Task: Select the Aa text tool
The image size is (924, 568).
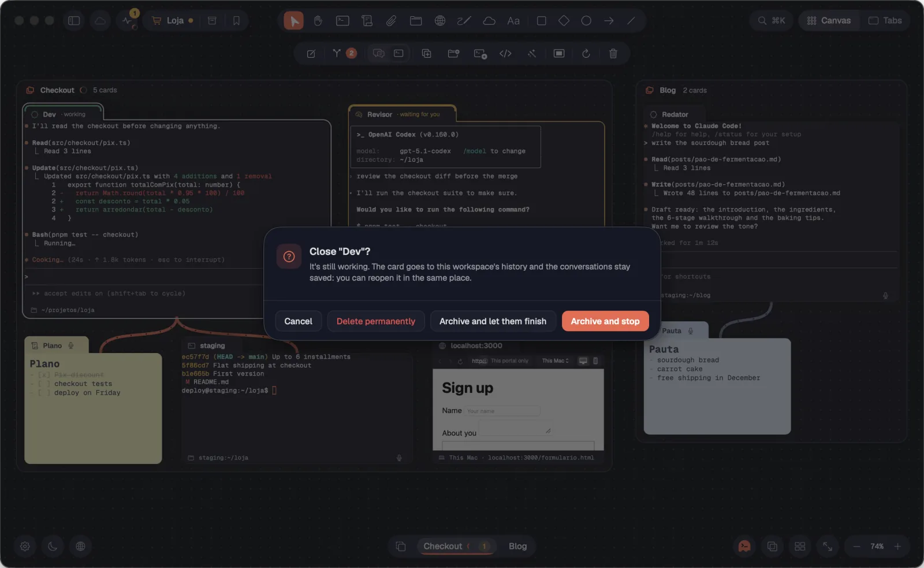Action: coord(513,21)
